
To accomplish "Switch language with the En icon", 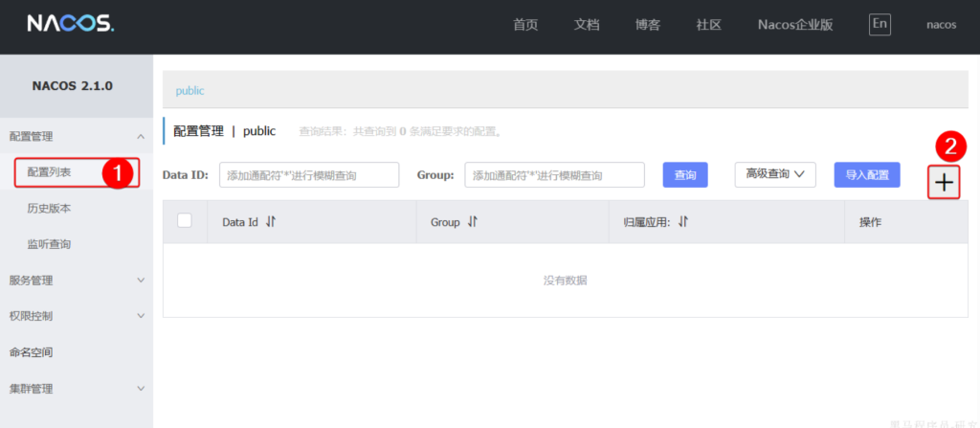I will point(880,24).
